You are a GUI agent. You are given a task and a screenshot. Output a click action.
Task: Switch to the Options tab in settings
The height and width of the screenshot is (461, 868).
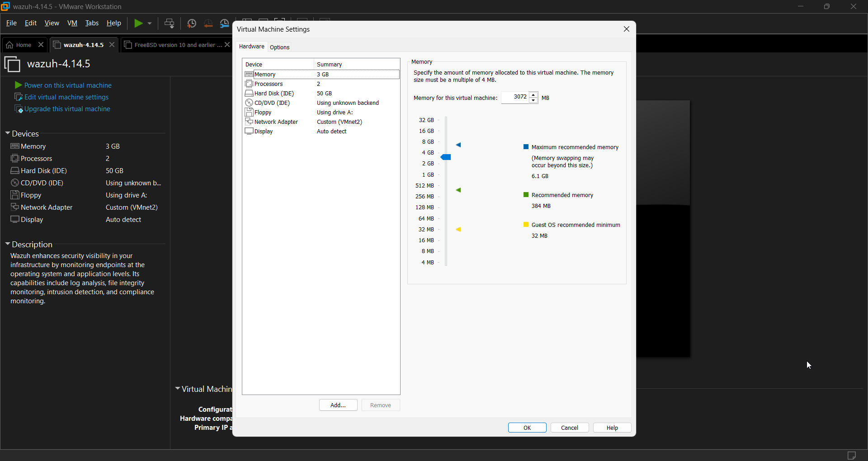tap(280, 47)
